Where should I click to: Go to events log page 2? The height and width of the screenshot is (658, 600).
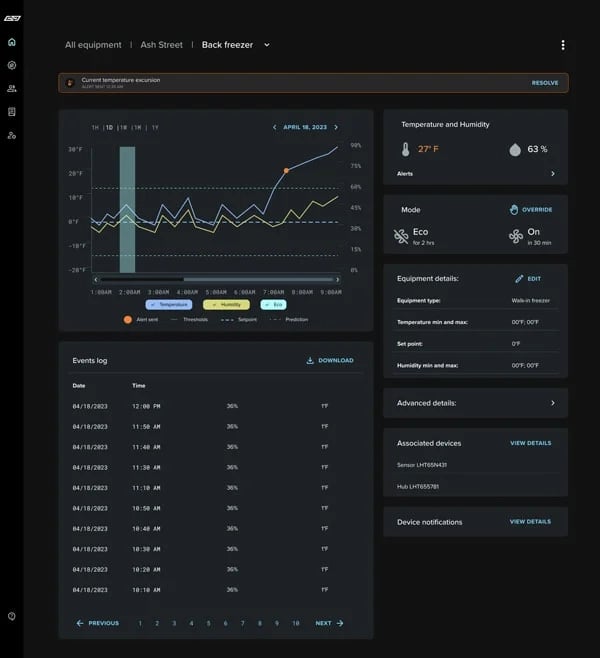157,623
